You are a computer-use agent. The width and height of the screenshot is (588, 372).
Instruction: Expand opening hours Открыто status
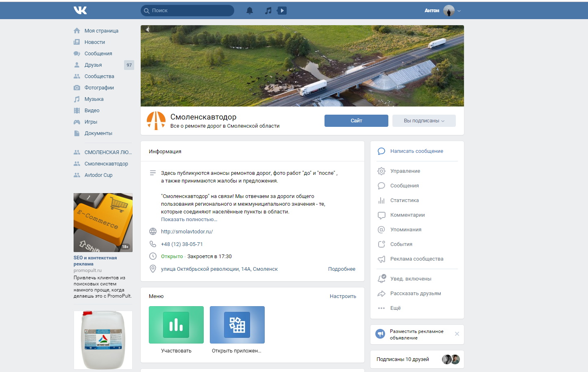(x=196, y=257)
